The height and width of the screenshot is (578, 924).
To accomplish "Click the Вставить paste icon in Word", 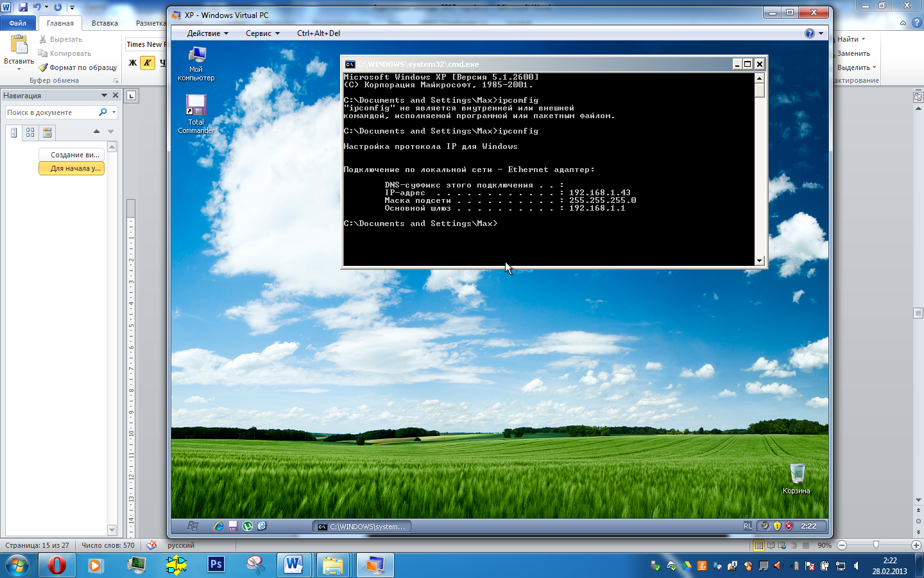I will tap(19, 44).
